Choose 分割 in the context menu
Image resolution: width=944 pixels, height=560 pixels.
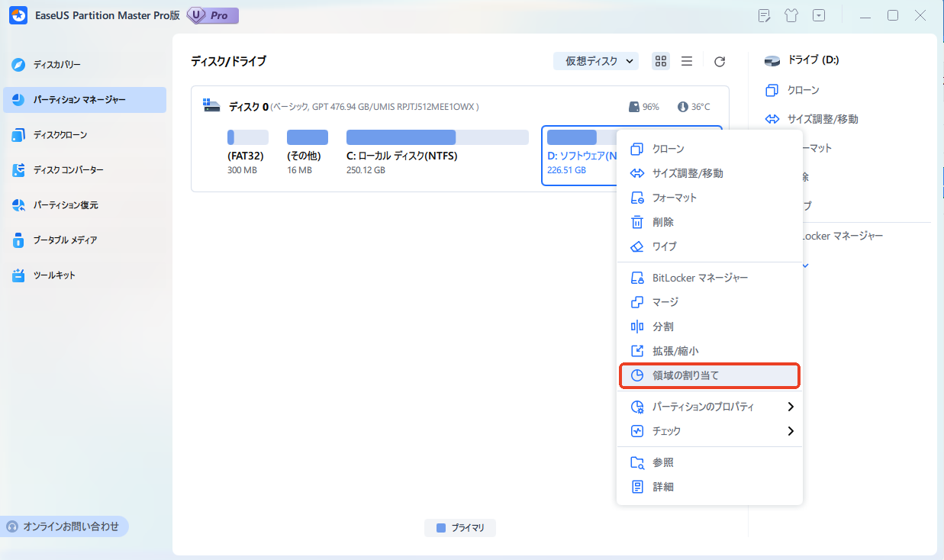tap(662, 327)
